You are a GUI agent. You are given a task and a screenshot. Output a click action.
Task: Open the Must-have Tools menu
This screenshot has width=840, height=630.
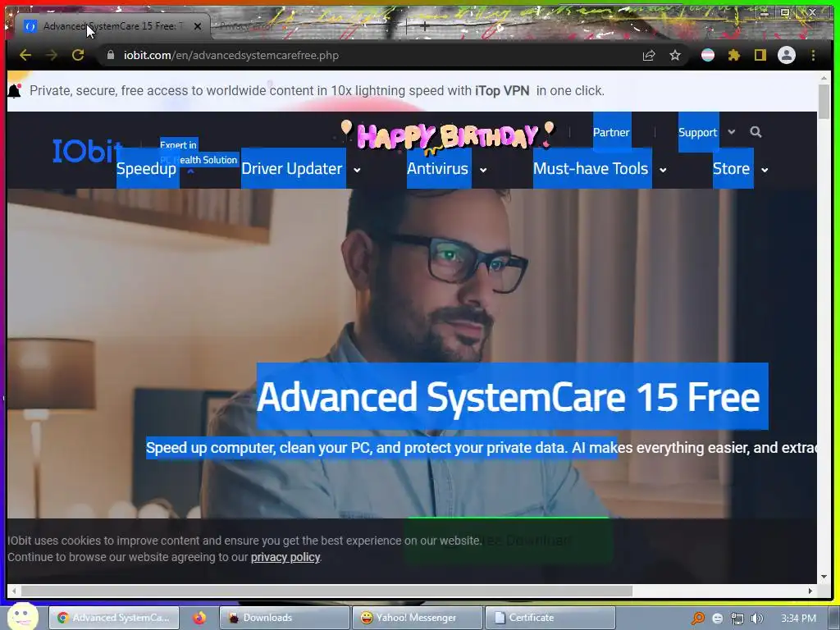point(591,169)
